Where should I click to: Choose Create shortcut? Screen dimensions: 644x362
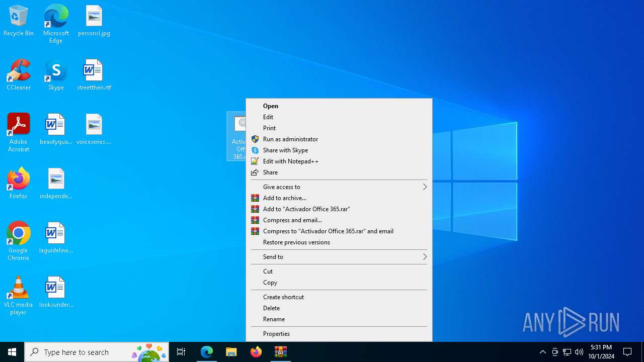pyautogui.click(x=339, y=297)
